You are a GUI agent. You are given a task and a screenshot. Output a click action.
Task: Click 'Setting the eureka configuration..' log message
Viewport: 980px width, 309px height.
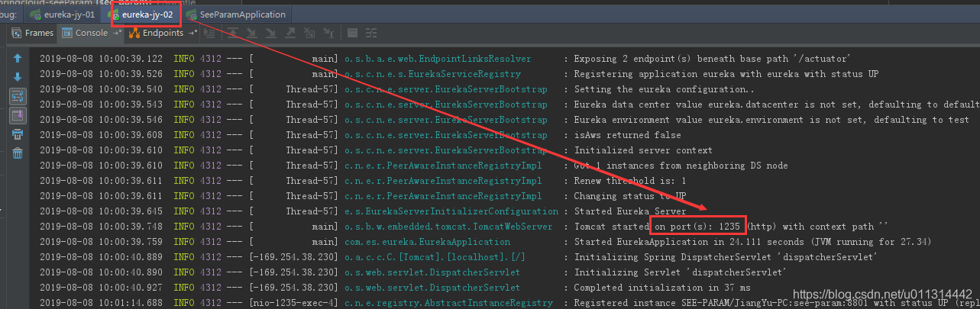tap(664, 89)
